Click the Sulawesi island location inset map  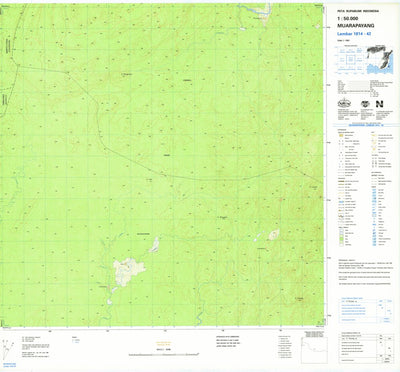[379, 60]
